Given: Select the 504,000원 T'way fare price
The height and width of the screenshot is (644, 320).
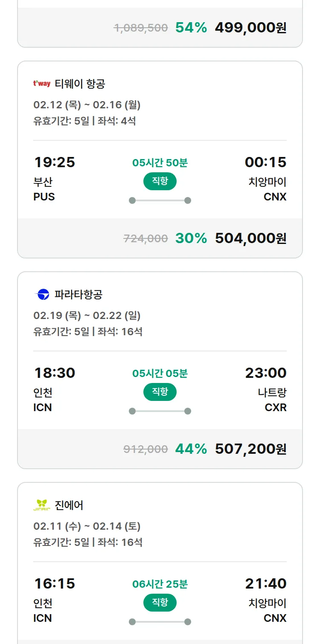Looking at the screenshot, I should (250, 238).
